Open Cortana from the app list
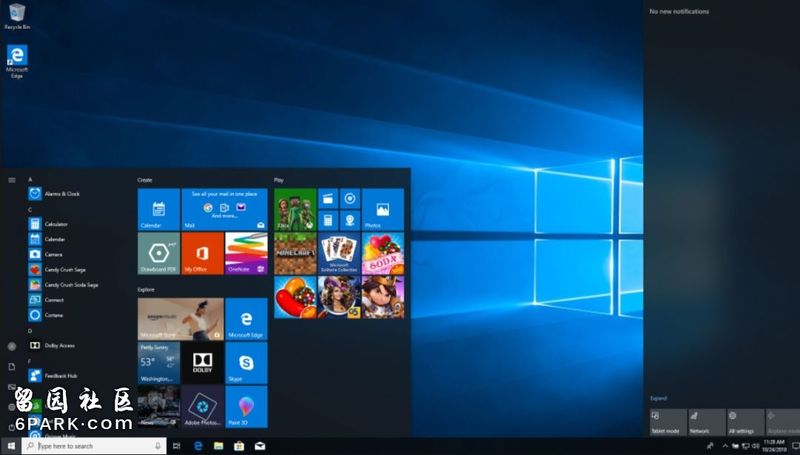Image resolution: width=800 pixels, height=455 pixels. 46,315
